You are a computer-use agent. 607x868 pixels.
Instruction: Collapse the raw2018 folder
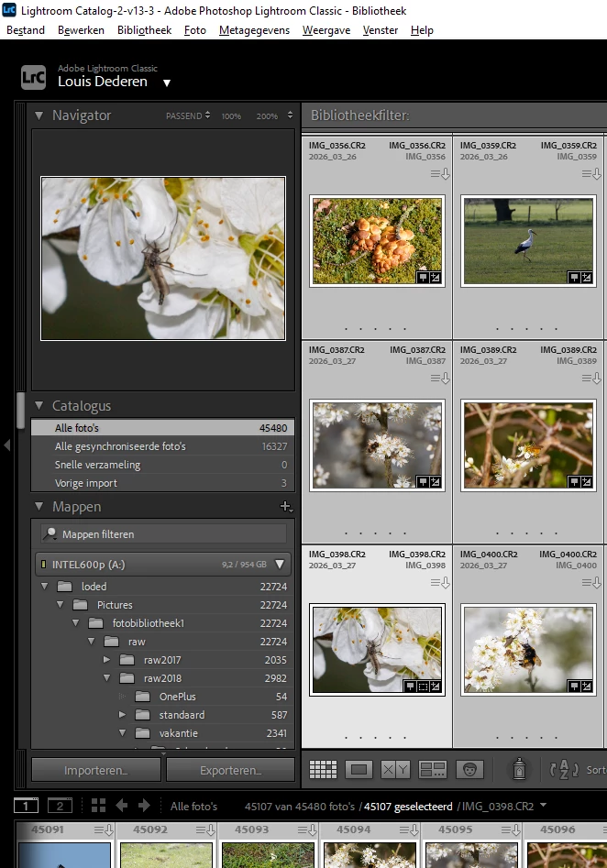click(x=107, y=677)
